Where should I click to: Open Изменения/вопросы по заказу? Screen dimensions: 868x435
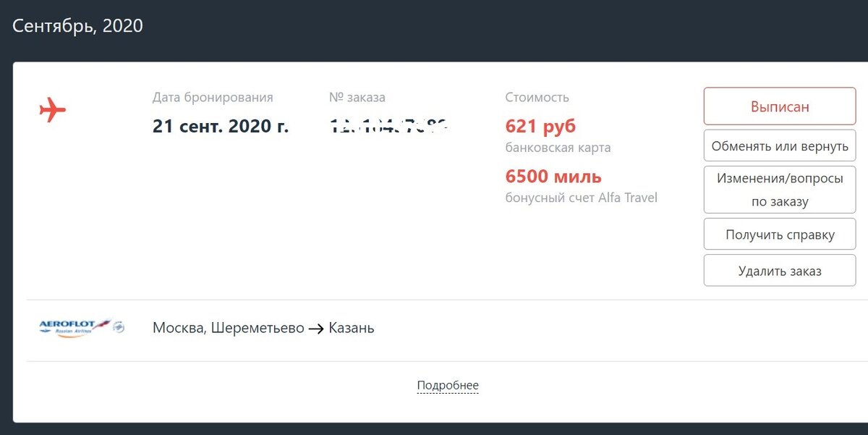779,189
